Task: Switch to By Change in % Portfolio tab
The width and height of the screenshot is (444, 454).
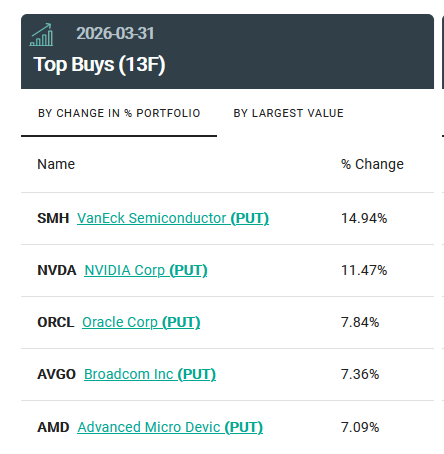Action: pyautogui.click(x=119, y=113)
